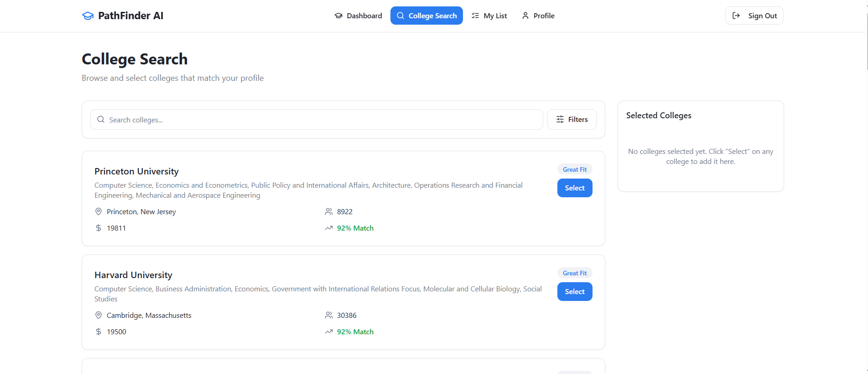This screenshot has width=868, height=374.
Task: Click the Harvard University card title
Action: 133,275
